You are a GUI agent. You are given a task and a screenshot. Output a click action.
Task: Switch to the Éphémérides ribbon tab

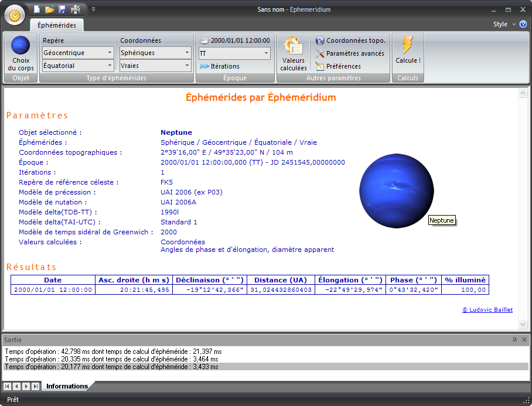coord(56,25)
